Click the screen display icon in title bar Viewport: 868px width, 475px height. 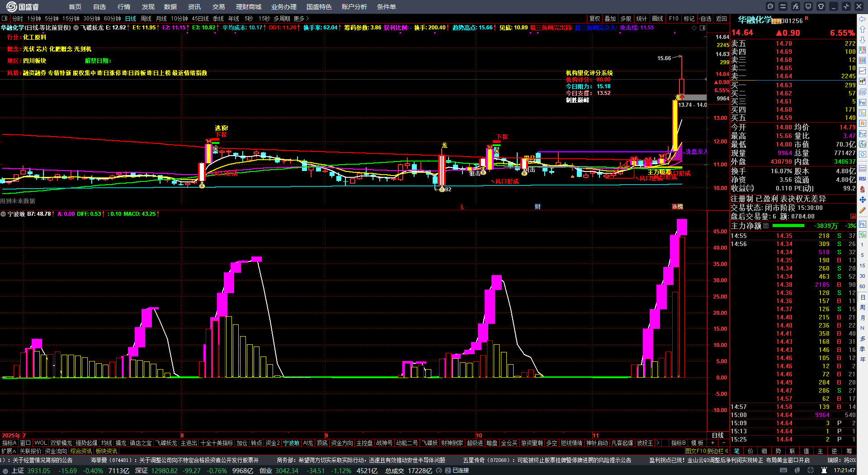coord(808,6)
